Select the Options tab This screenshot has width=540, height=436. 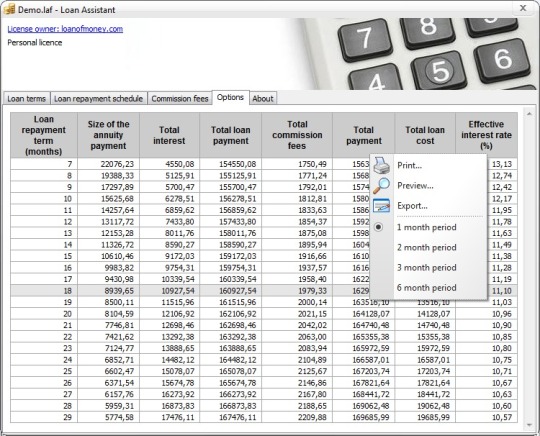[230, 97]
